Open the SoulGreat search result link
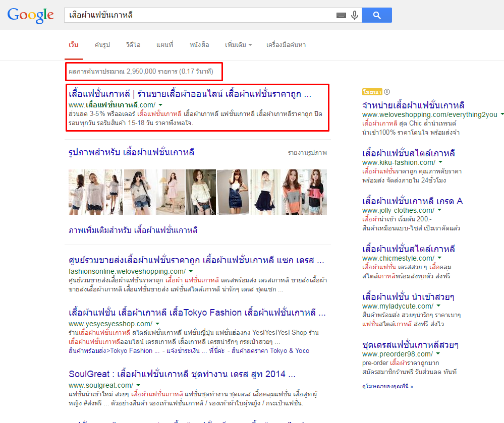This screenshot has height=423, width=504. (x=182, y=374)
